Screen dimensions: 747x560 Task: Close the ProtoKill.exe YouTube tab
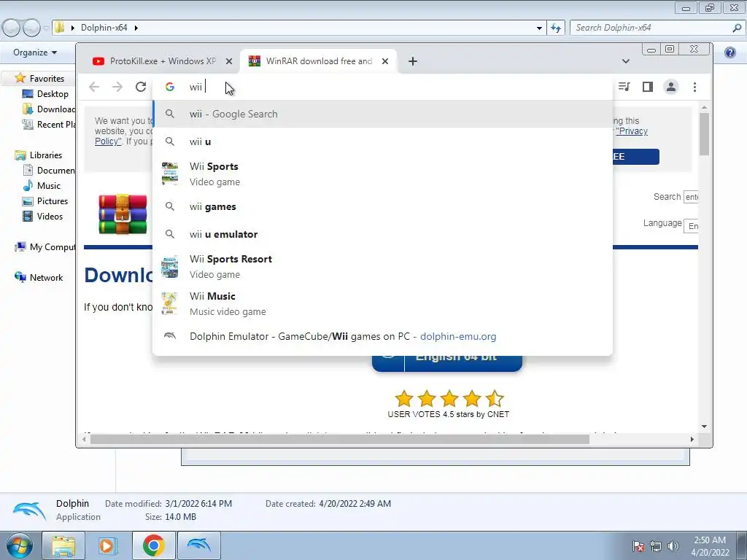[x=228, y=61]
